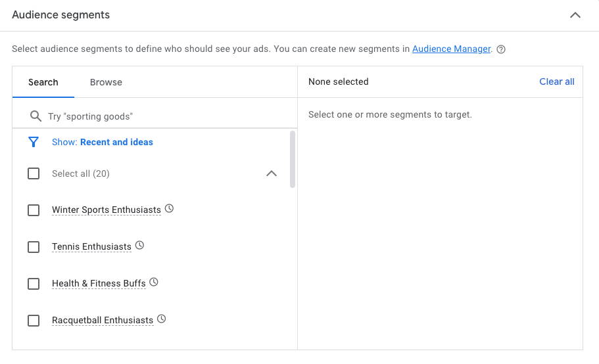
Task: Check the Racquetball Enthusiasts checkbox
Action: pyautogui.click(x=34, y=321)
